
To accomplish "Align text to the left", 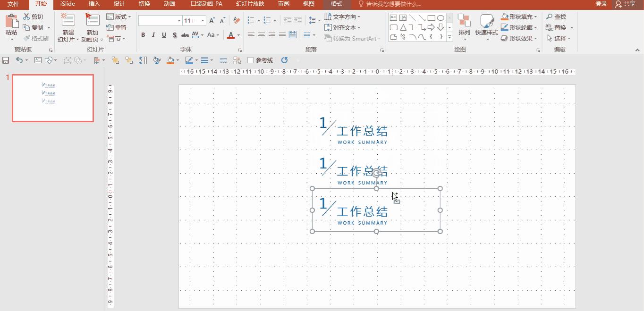I will point(251,35).
